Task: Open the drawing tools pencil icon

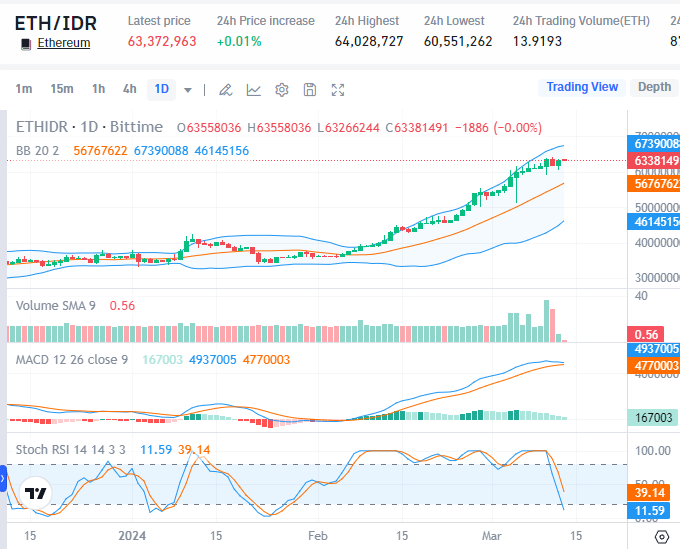Action: (x=226, y=89)
